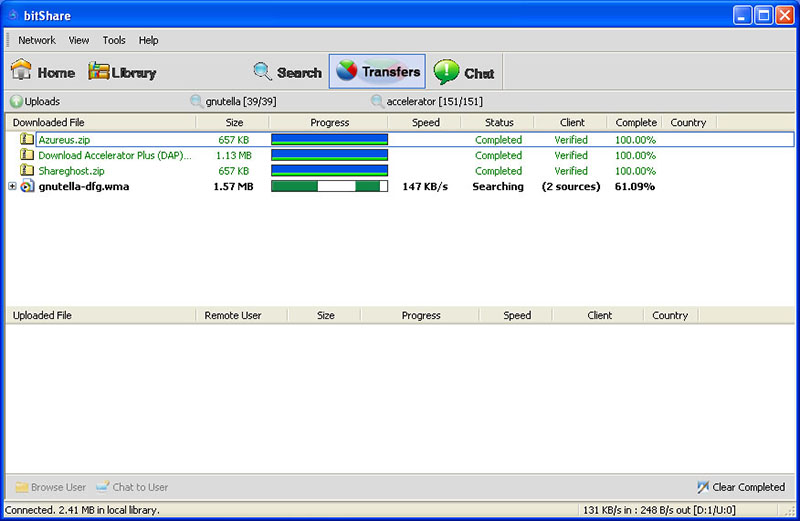Click the Chat to User icon

tap(103, 487)
